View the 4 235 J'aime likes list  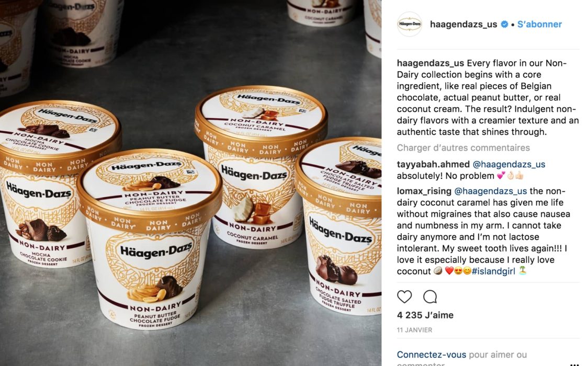click(425, 315)
